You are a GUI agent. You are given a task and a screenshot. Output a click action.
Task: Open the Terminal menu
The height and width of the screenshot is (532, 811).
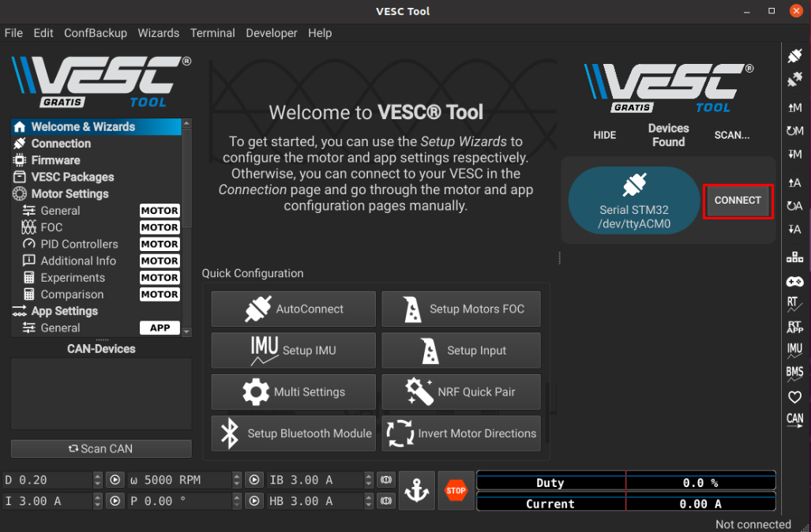(212, 33)
